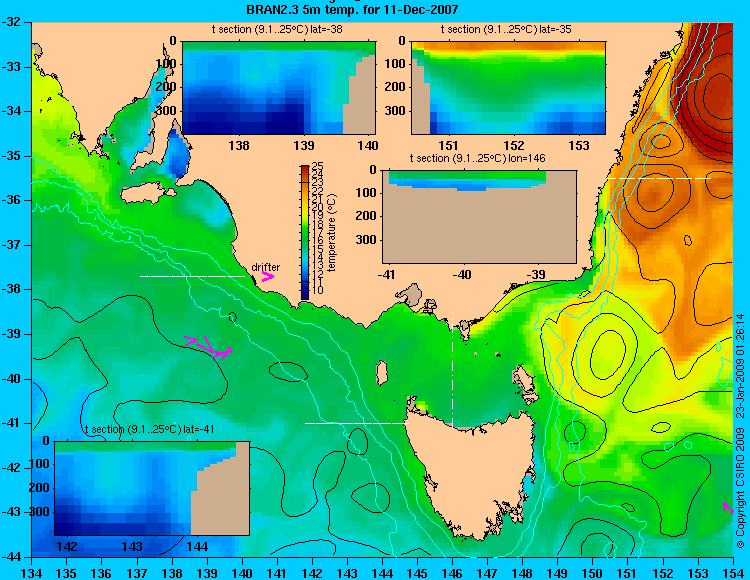Click the temperature color scale bar
750x580 pixels.
point(305,232)
